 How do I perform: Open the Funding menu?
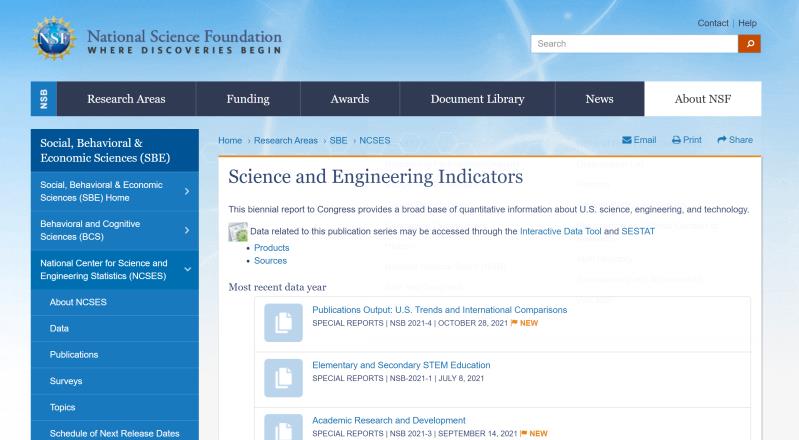pyautogui.click(x=248, y=99)
